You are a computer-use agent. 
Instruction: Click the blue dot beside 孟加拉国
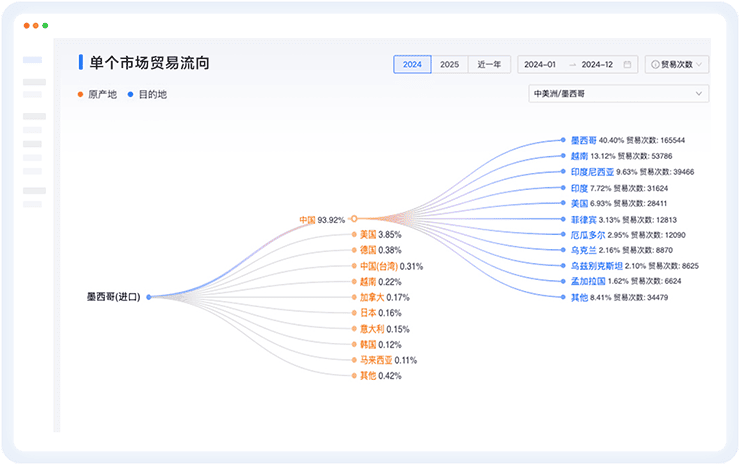[x=565, y=281]
